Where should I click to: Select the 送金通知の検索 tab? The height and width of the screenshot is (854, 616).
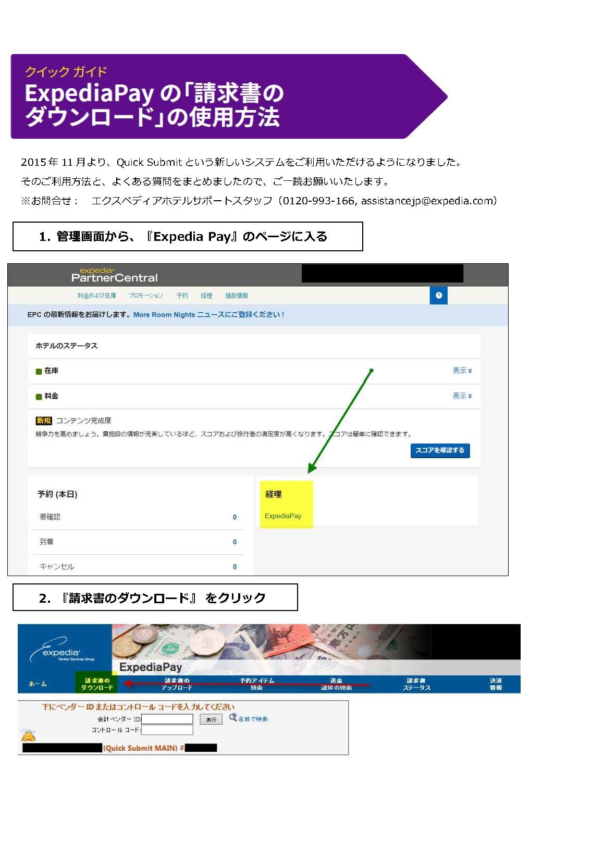tap(336, 684)
